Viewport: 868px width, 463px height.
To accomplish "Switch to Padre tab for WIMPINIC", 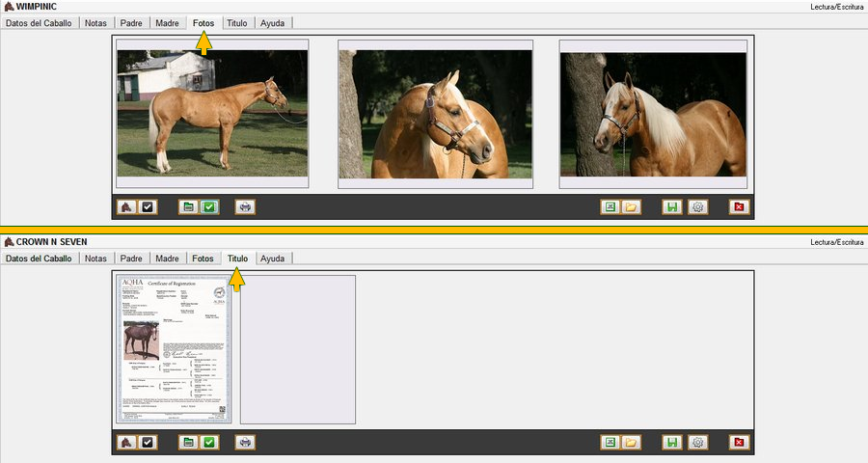I will [x=131, y=23].
